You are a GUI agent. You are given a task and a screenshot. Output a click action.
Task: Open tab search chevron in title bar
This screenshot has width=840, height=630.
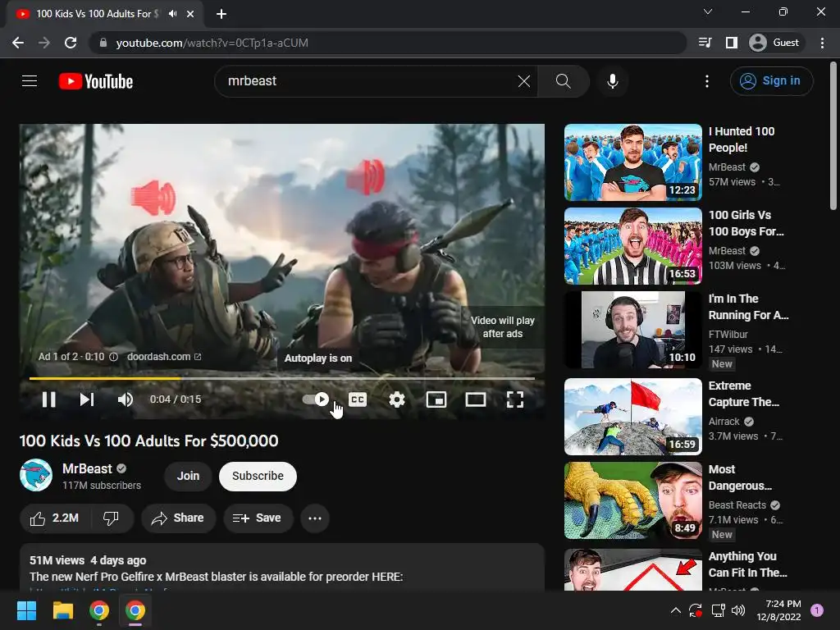point(708,11)
